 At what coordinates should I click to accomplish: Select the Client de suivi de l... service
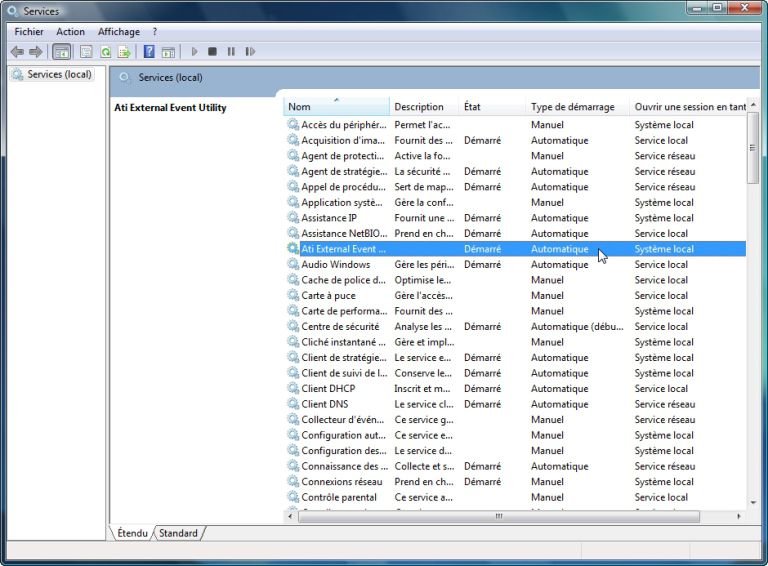pos(514,373)
